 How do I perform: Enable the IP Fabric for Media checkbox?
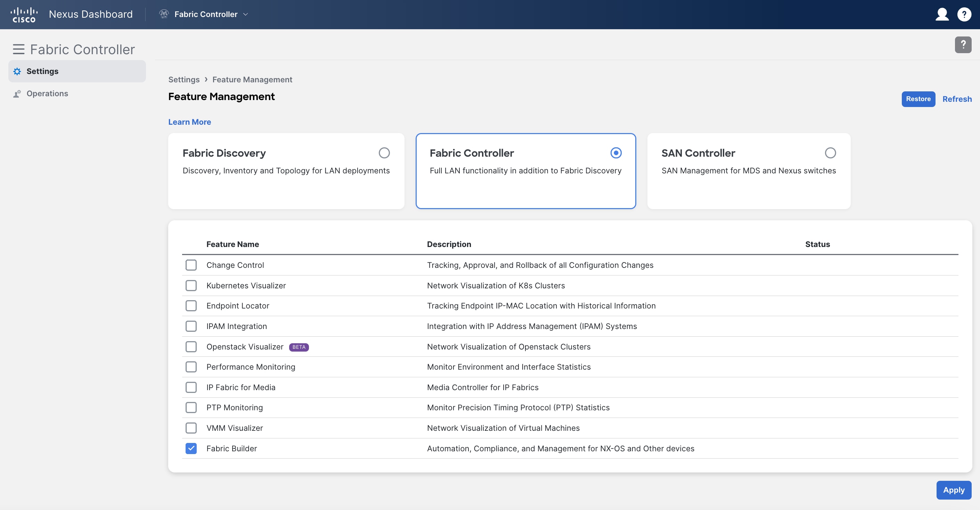[191, 388]
